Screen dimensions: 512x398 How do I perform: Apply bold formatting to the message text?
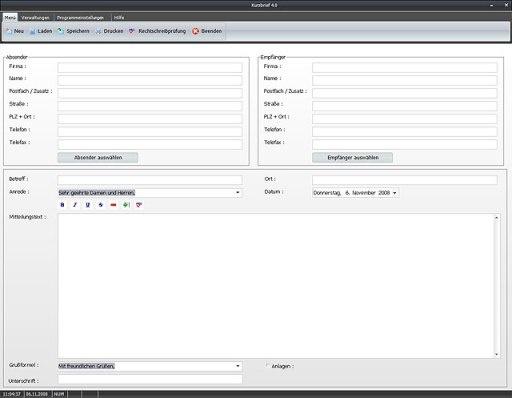tap(62, 205)
